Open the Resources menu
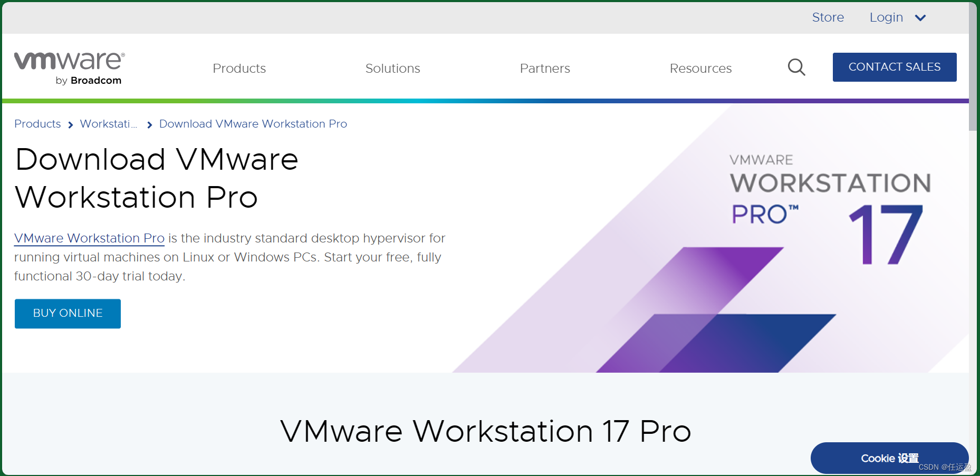Viewport: 980px width, 476px height. 700,68
